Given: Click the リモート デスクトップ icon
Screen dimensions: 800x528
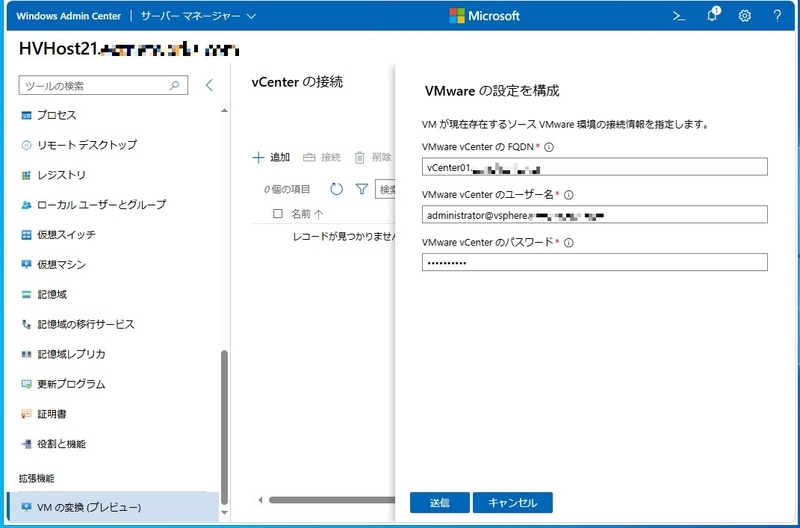Looking at the screenshot, I should (x=26, y=145).
